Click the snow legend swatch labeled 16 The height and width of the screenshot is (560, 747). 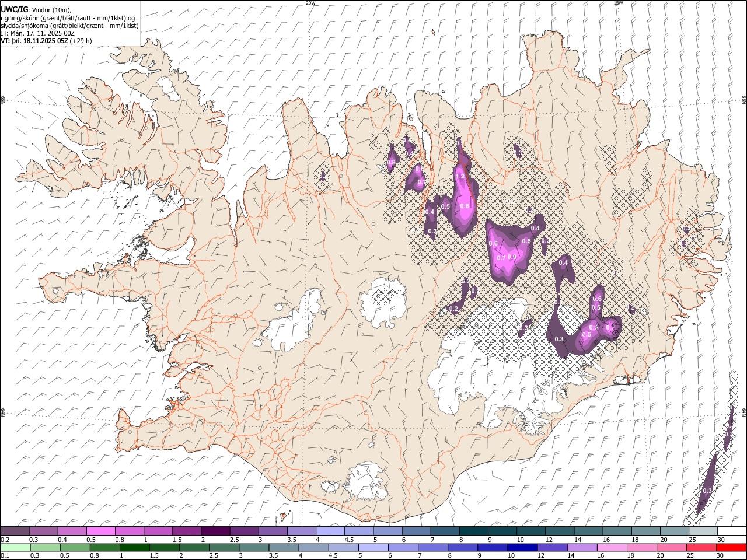(616, 531)
